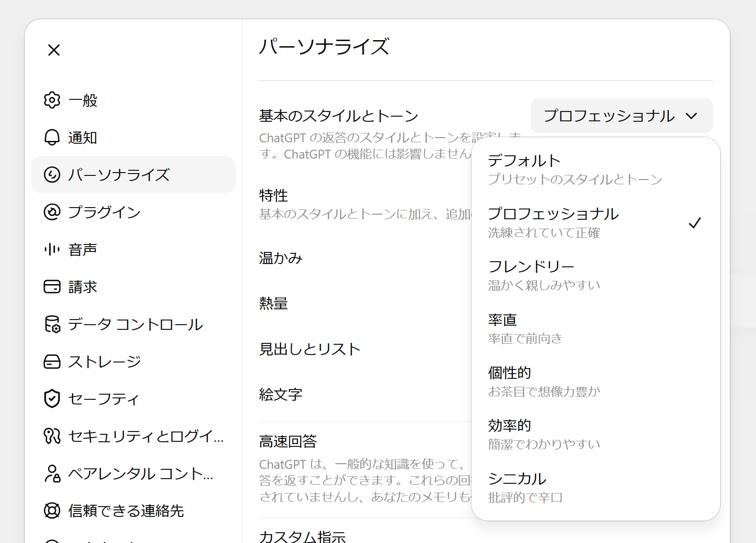Click the パーソナライズ sidebar icon
This screenshot has width=756, height=543.
(x=52, y=174)
